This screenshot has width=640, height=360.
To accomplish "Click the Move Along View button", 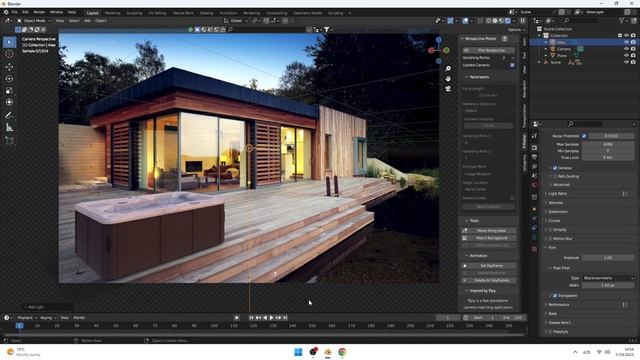I will click(x=489, y=231).
